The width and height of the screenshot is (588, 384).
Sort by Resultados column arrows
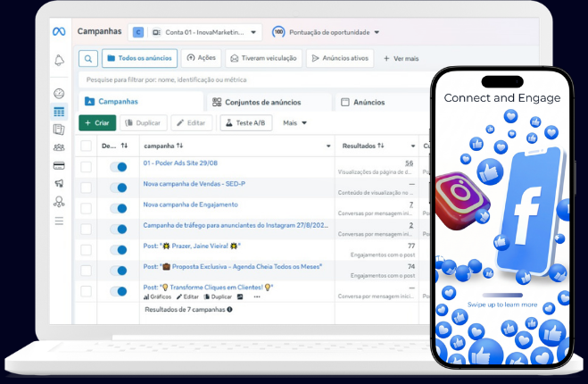click(381, 146)
